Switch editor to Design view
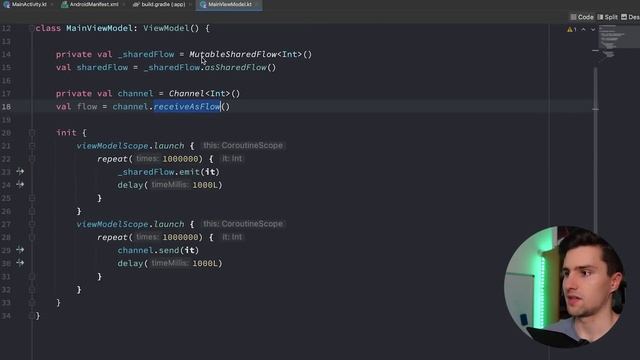This screenshot has width=640, height=360. (630, 17)
